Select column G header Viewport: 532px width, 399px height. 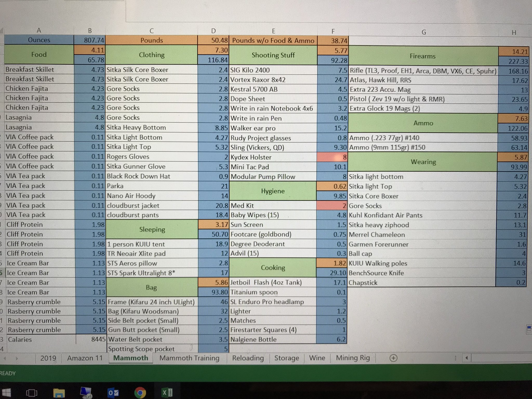click(423, 32)
